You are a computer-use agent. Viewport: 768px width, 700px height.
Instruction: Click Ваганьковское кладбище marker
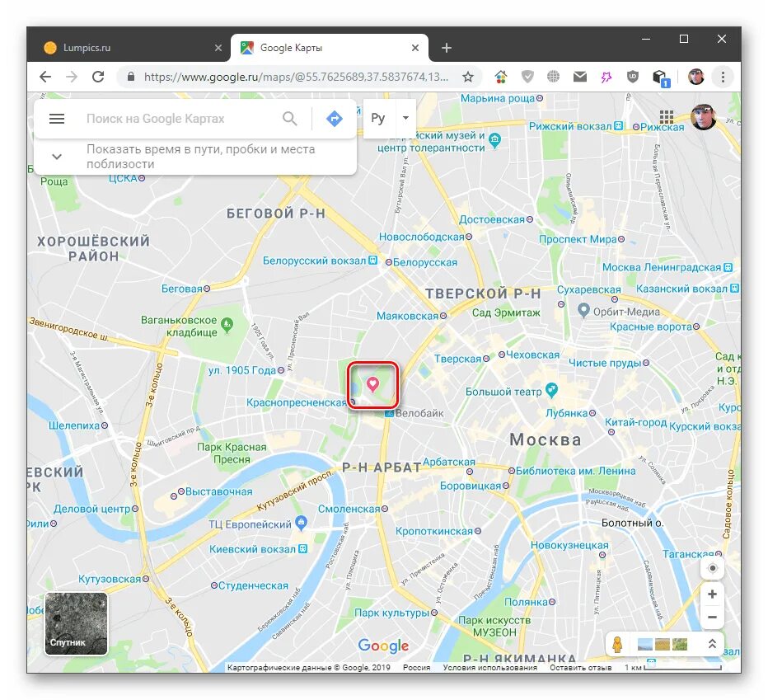pyautogui.click(x=227, y=325)
